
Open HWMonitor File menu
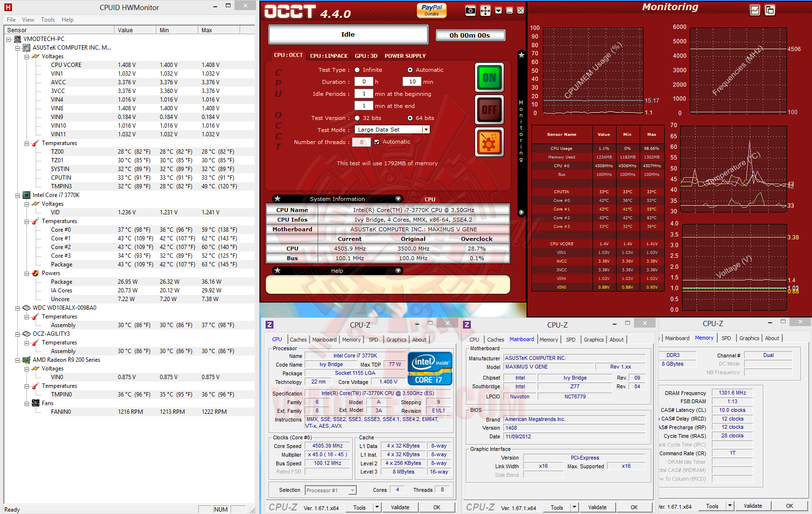pos(11,20)
